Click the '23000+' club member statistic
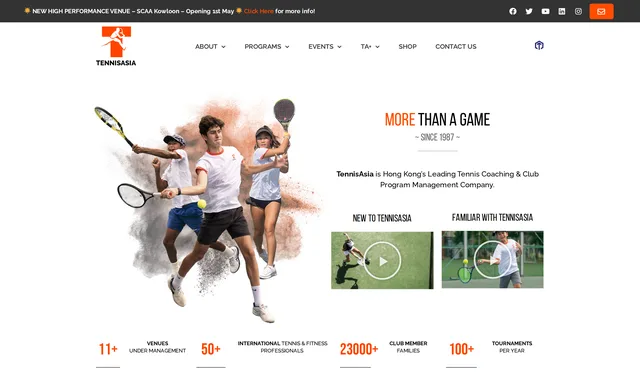The image size is (640, 384). [359, 349]
